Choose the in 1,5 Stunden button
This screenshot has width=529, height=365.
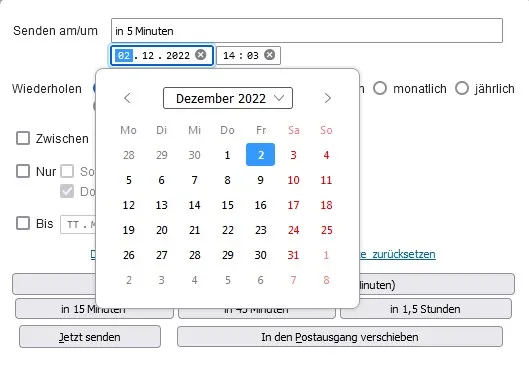tap(426, 309)
